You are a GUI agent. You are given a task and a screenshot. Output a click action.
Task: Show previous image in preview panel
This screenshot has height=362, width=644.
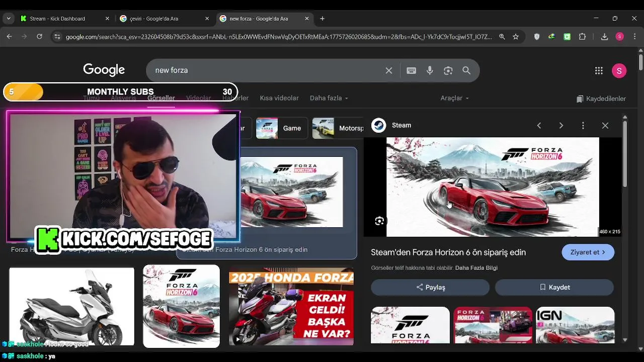[x=539, y=126]
